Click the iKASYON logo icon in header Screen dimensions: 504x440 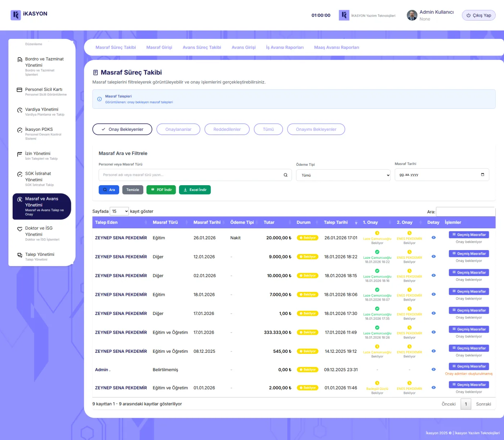pos(15,15)
